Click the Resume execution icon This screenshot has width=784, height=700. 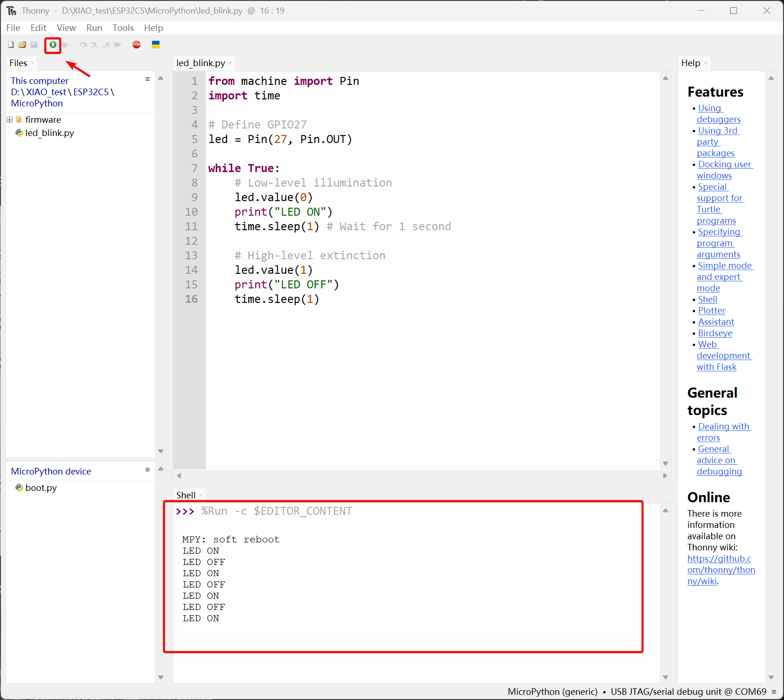click(x=118, y=45)
